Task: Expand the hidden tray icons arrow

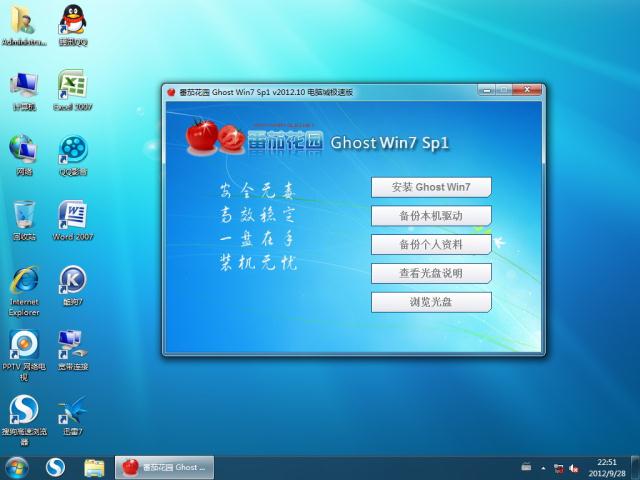Action: point(543,468)
